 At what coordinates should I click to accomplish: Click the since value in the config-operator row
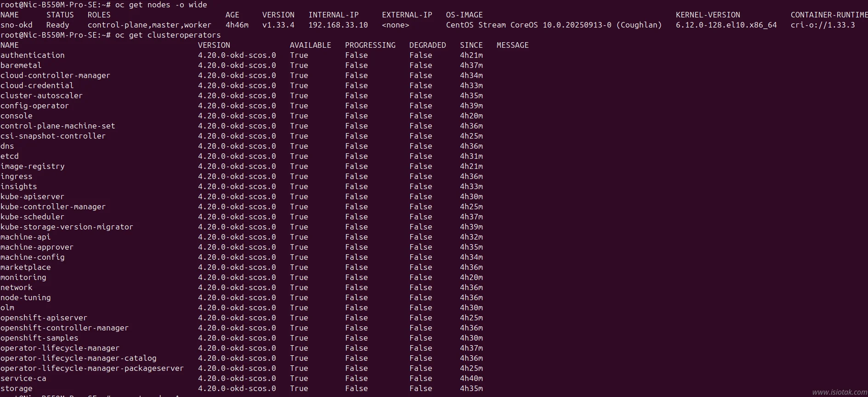(x=471, y=106)
